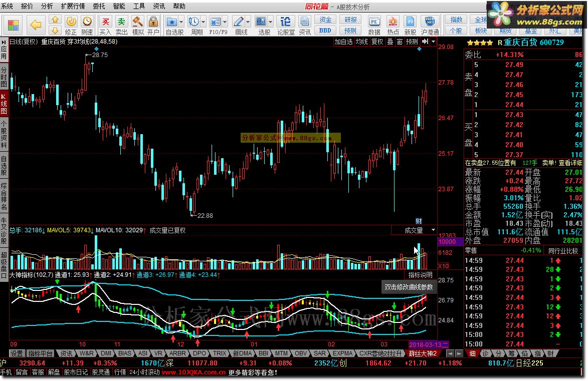Open the 指标说明 indicator description
The width and height of the screenshot is (588, 381).
[421, 275]
